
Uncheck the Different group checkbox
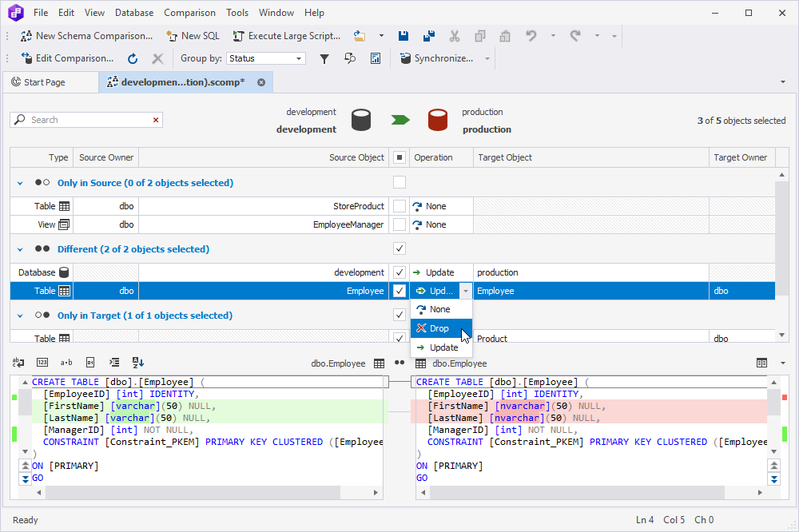(x=399, y=248)
